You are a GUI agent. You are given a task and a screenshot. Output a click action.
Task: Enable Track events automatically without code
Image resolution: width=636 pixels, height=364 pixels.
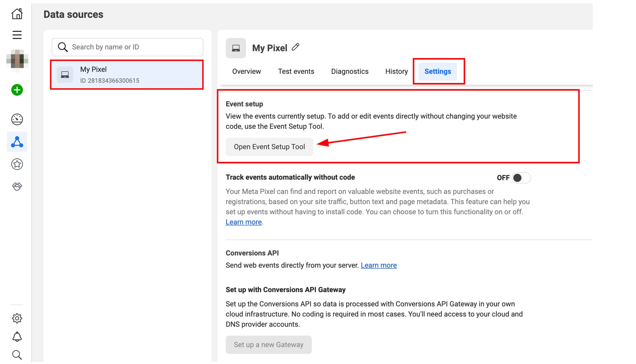pyautogui.click(x=521, y=178)
